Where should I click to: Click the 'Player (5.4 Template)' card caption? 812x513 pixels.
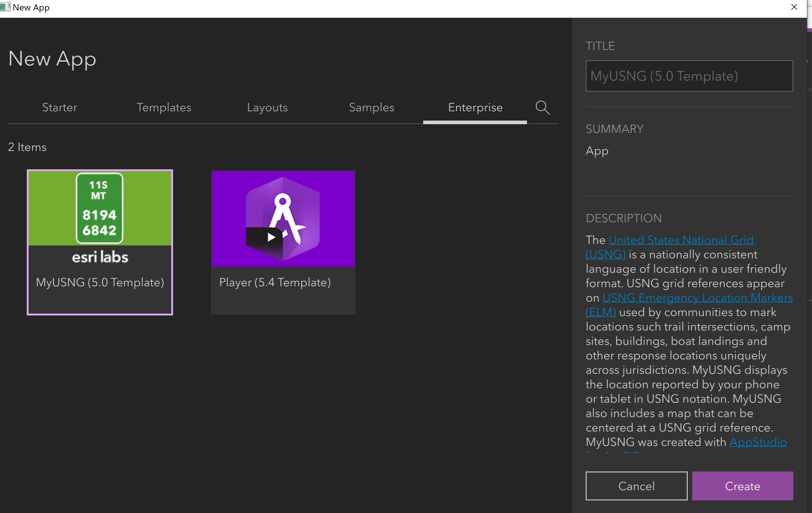275,282
